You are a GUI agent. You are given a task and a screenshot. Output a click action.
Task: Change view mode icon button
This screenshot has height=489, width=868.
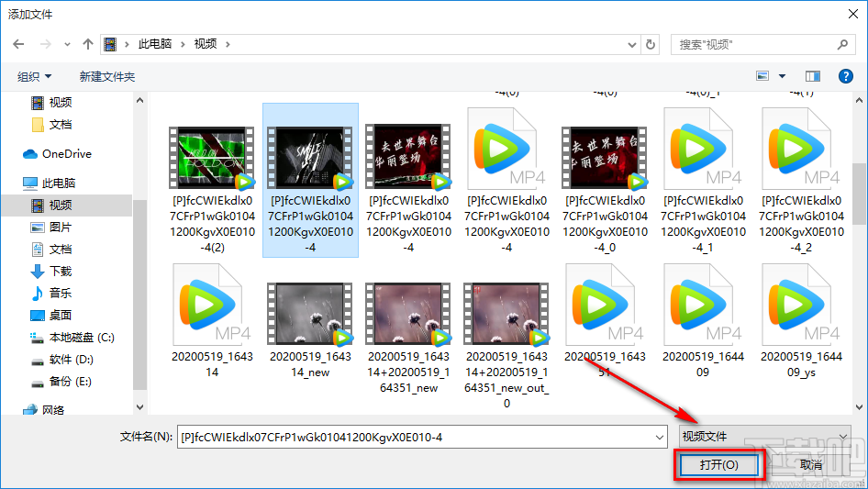762,76
